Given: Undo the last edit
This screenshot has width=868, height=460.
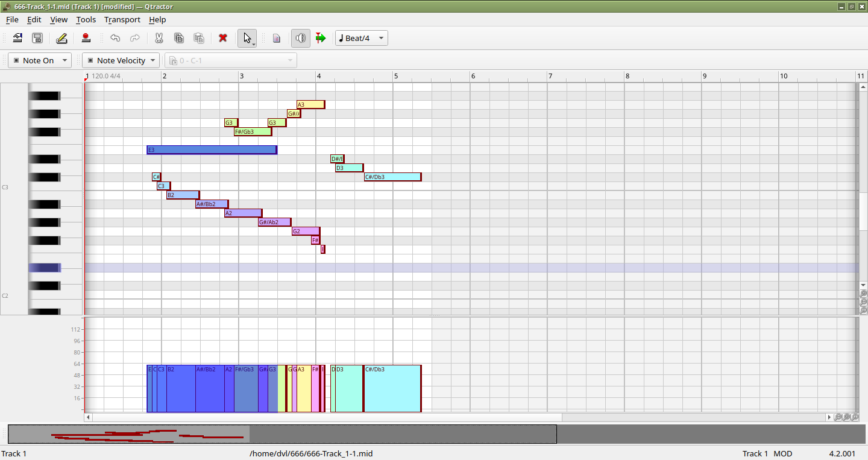Looking at the screenshot, I should click(x=115, y=38).
